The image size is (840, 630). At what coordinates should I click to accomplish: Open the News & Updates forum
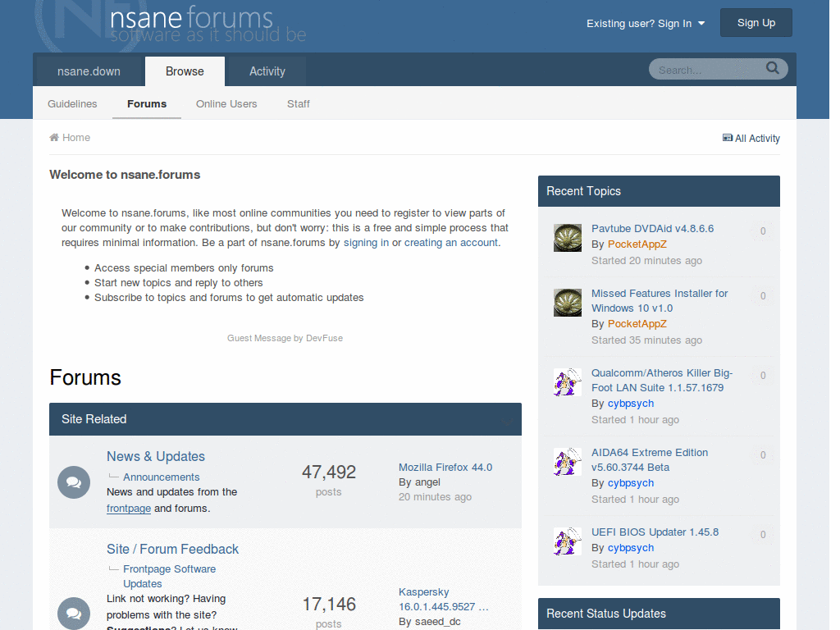click(x=155, y=456)
